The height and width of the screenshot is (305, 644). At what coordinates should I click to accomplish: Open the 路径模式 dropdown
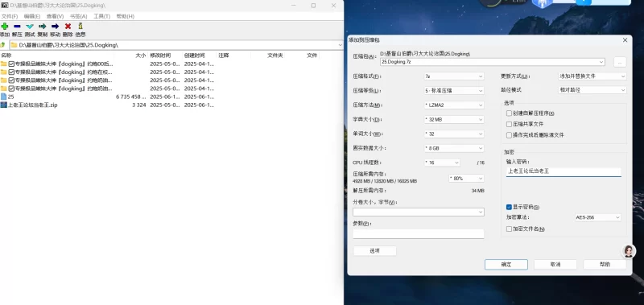click(x=592, y=90)
